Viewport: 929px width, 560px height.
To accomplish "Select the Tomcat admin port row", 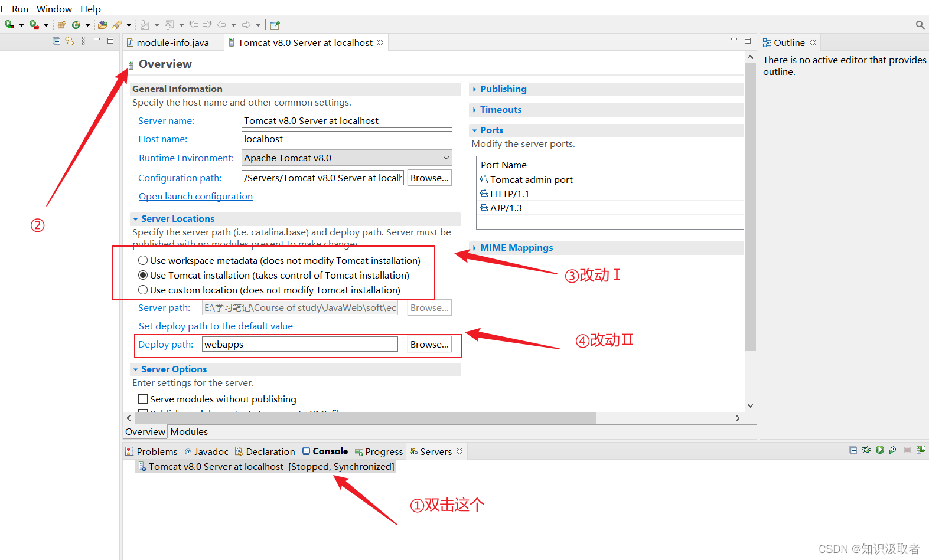I will [610, 179].
